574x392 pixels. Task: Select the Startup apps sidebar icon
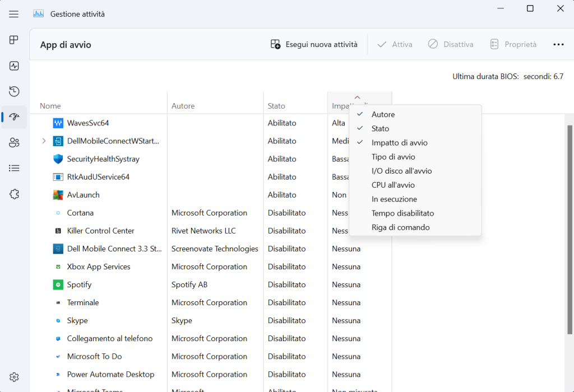pos(14,117)
